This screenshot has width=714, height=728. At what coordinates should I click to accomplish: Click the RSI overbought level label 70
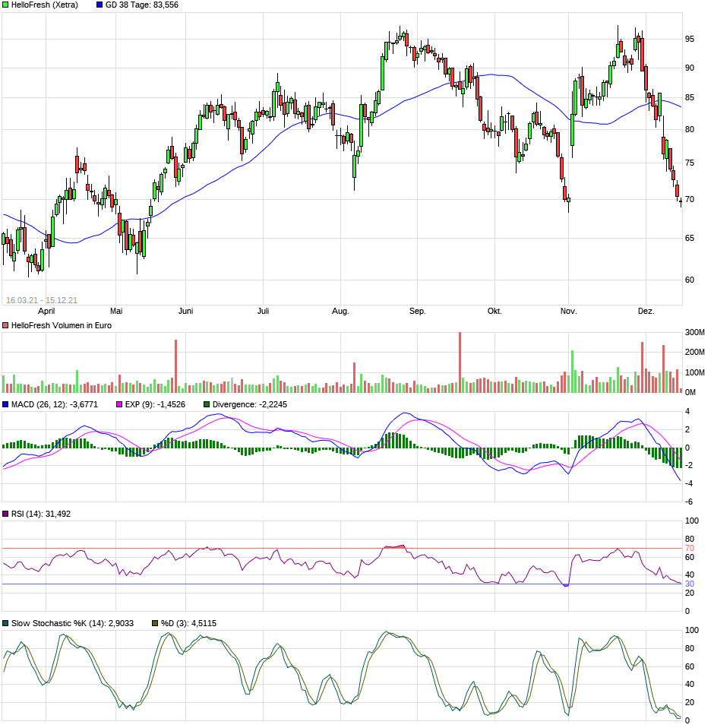pyautogui.click(x=690, y=549)
